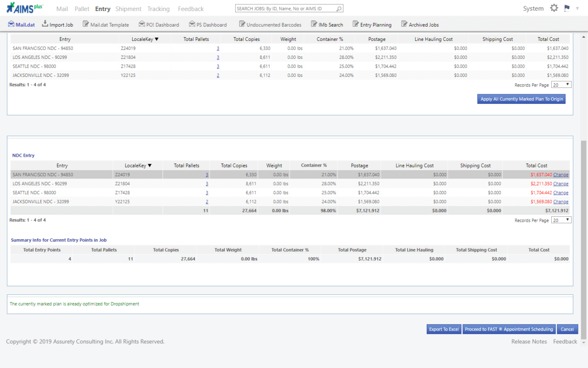Screen dimensions: 588x368
Task: Focus the Search Jobs input field
Action: point(285,9)
